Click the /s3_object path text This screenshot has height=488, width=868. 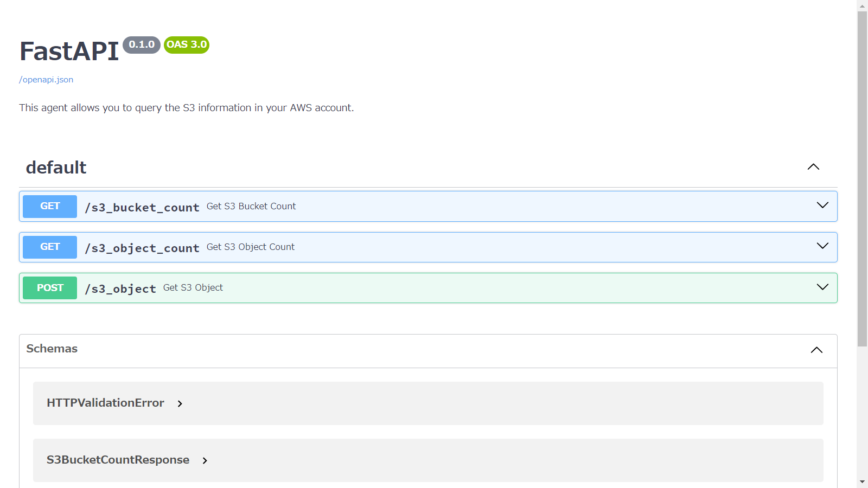pyautogui.click(x=120, y=289)
